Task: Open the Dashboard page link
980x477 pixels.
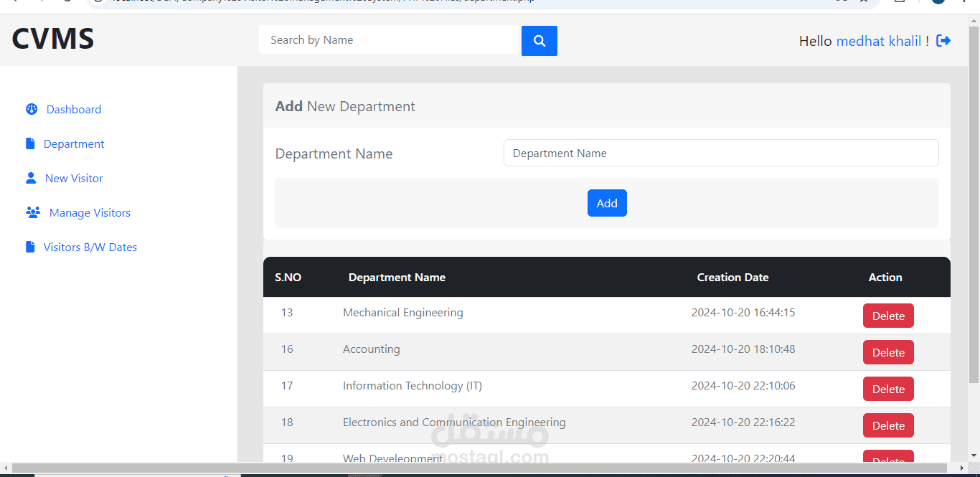Action: pyautogui.click(x=74, y=109)
